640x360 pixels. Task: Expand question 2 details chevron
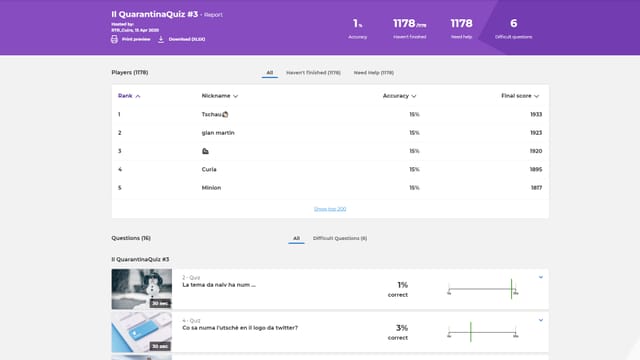(x=541, y=277)
